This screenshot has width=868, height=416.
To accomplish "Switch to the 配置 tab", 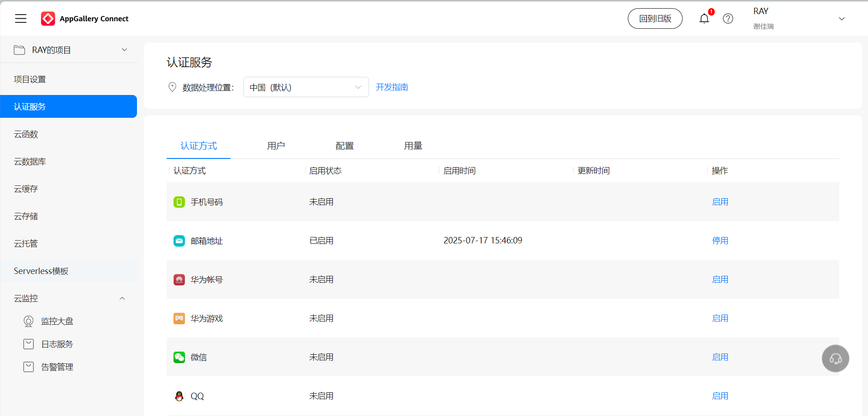I will [344, 146].
